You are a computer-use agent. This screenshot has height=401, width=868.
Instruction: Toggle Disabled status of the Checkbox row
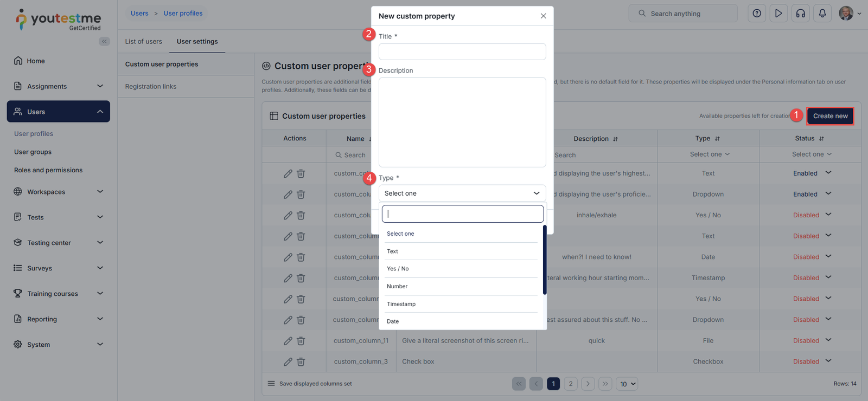coord(828,361)
